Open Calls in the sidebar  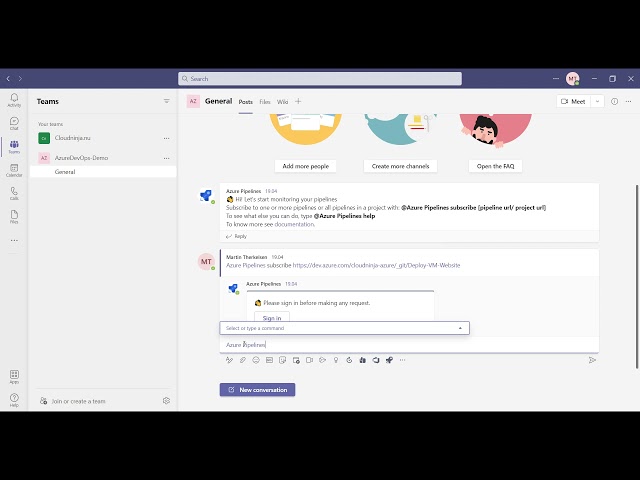pos(14,193)
